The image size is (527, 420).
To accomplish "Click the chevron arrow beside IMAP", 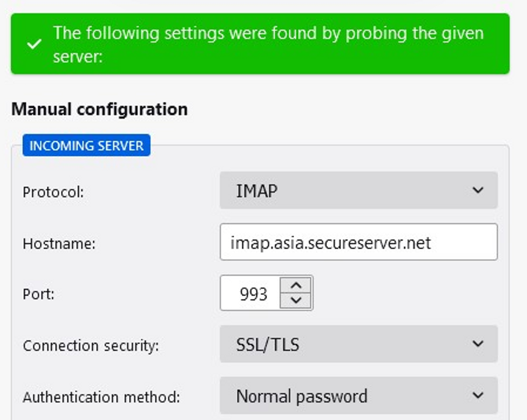I will coord(478,190).
